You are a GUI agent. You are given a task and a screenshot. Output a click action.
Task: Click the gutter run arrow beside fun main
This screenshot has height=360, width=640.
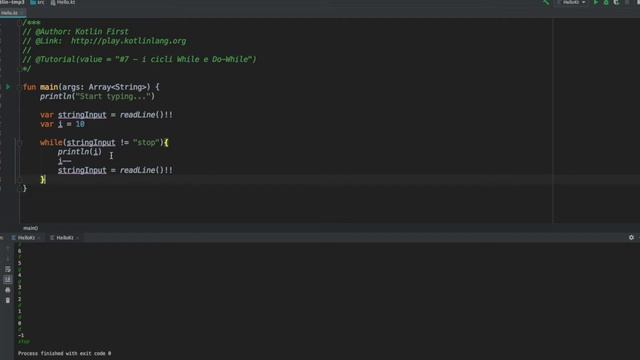8,87
